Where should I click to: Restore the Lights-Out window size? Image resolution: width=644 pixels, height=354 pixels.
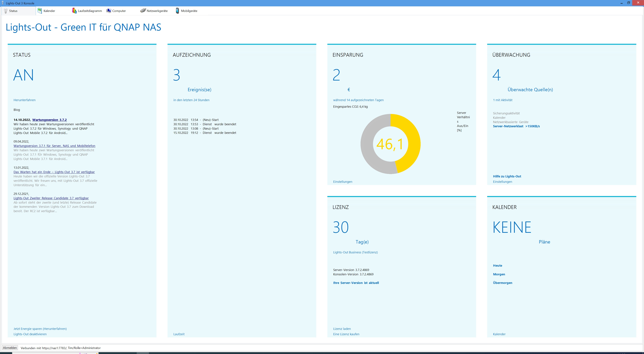[629, 3]
